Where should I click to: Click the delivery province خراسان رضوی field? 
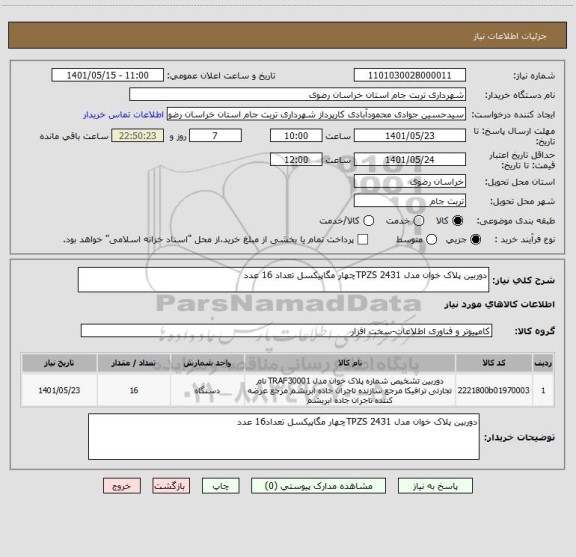coord(410,182)
